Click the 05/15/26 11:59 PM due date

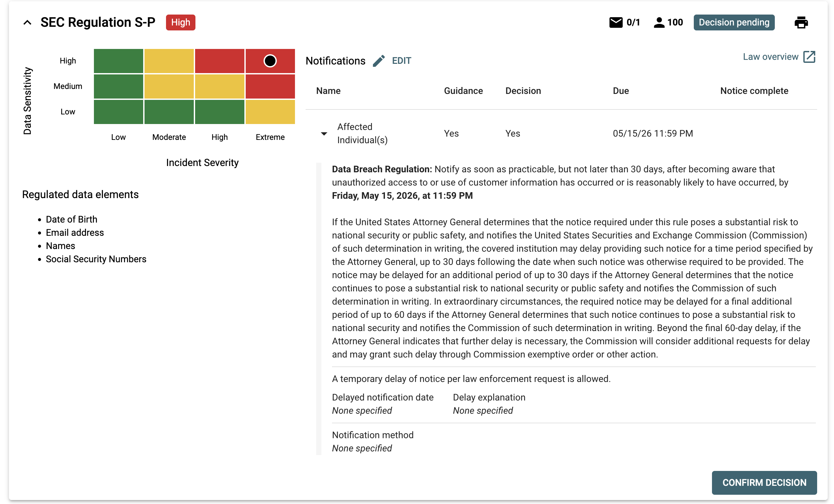click(x=652, y=133)
